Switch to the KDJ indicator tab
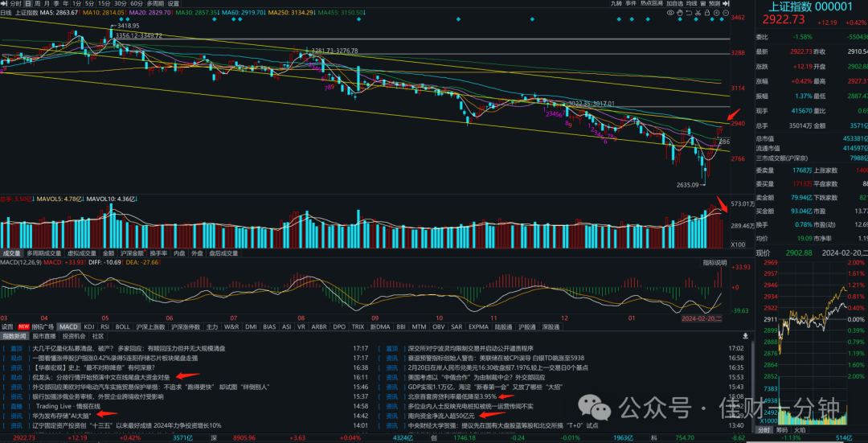This screenshot has width=868, height=443. tap(89, 326)
